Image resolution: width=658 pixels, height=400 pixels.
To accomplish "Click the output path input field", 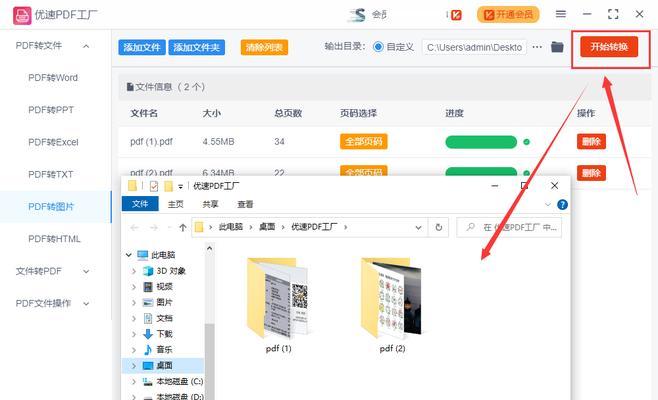I will pyautogui.click(x=474, y=47).
